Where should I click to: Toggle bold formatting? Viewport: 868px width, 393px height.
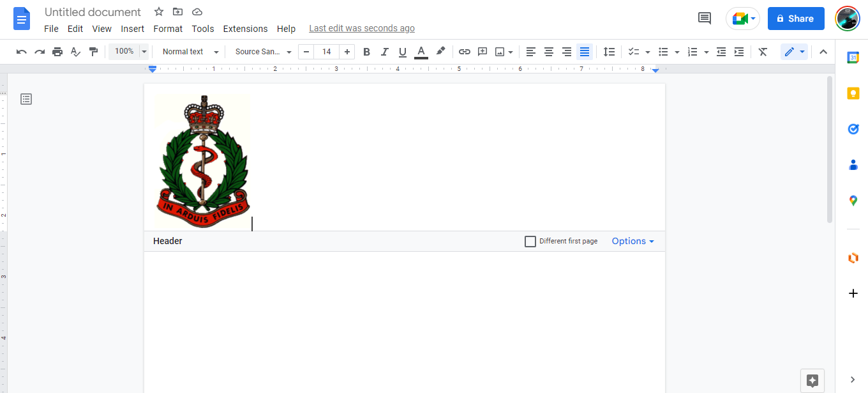tap(366, 52)
